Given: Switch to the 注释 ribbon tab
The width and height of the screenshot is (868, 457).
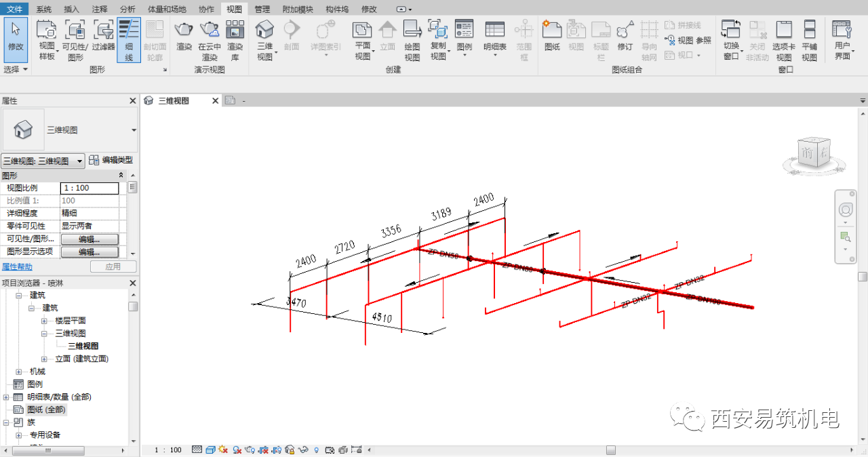Looking at the screenshot, I should pyautogui.click(x=99, y=9).
